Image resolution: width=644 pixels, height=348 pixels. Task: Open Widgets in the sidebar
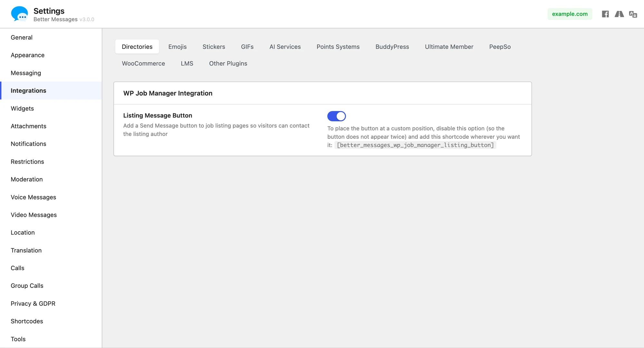[51, 108]
